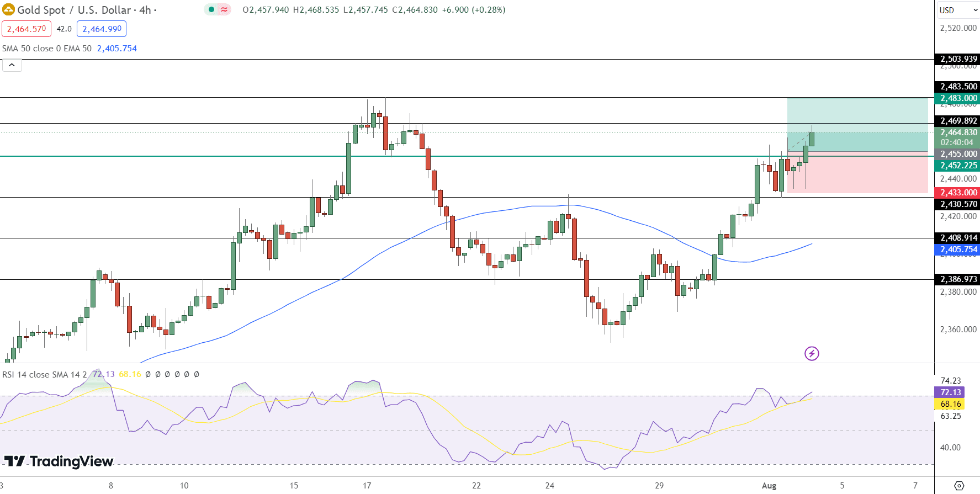Click the red stop-loss zone of long position

click(x=857, y=172)
